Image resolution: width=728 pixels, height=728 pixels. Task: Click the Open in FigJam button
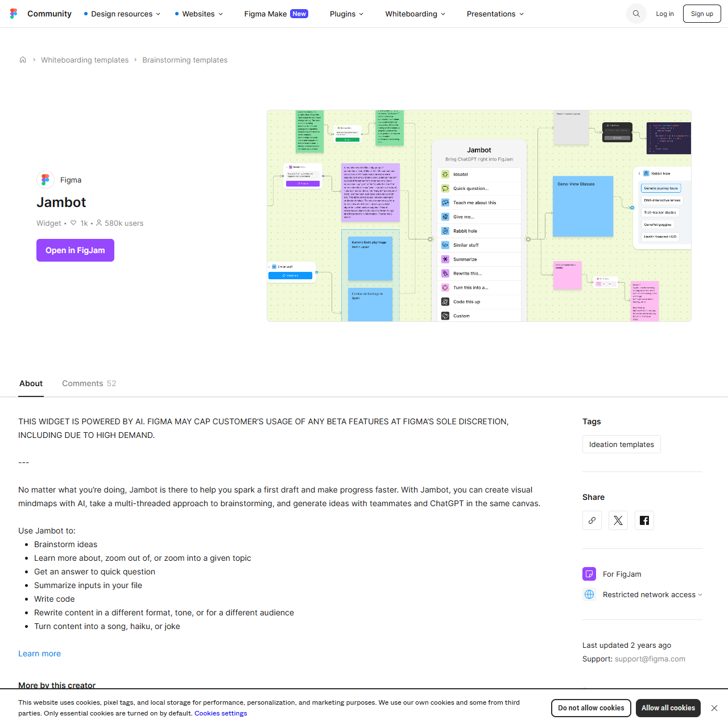coord(75,250)
